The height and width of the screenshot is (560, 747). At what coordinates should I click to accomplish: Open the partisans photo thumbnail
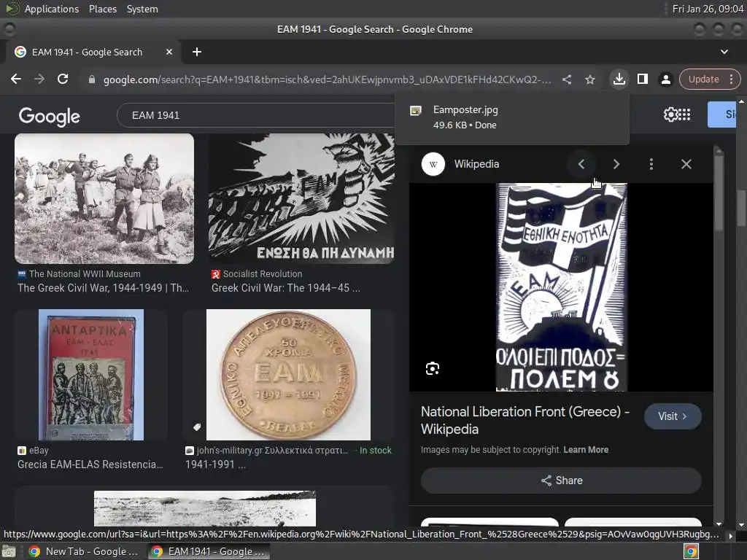tap(104, 198)
